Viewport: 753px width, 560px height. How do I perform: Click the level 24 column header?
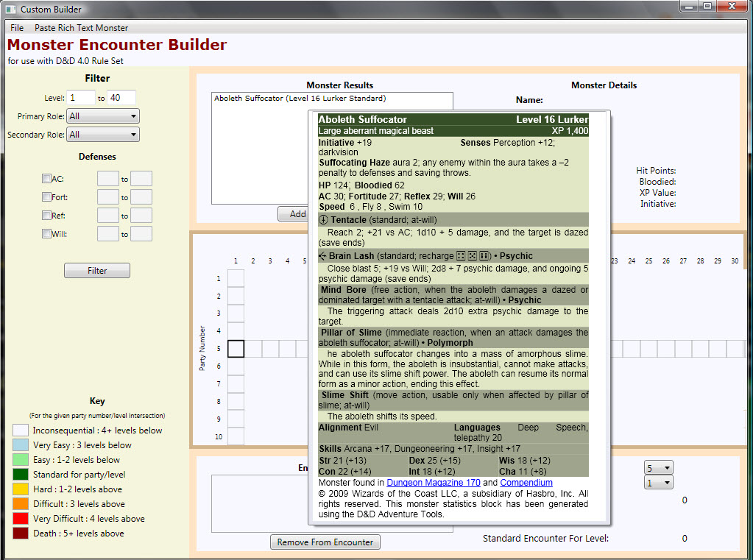[632, 260]
